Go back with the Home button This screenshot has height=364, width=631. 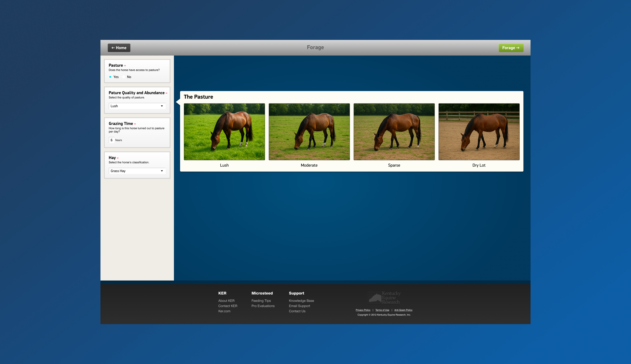119,48
